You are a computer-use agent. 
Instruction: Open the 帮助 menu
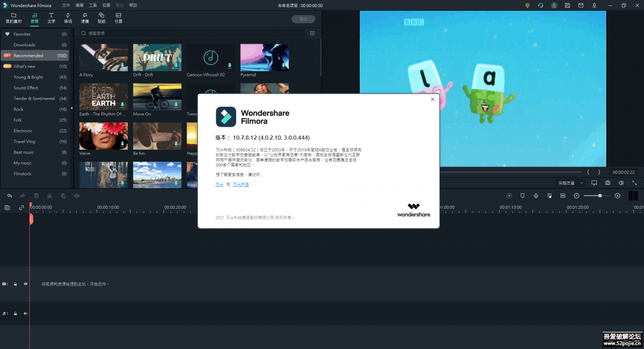click(x=133, y=5)
